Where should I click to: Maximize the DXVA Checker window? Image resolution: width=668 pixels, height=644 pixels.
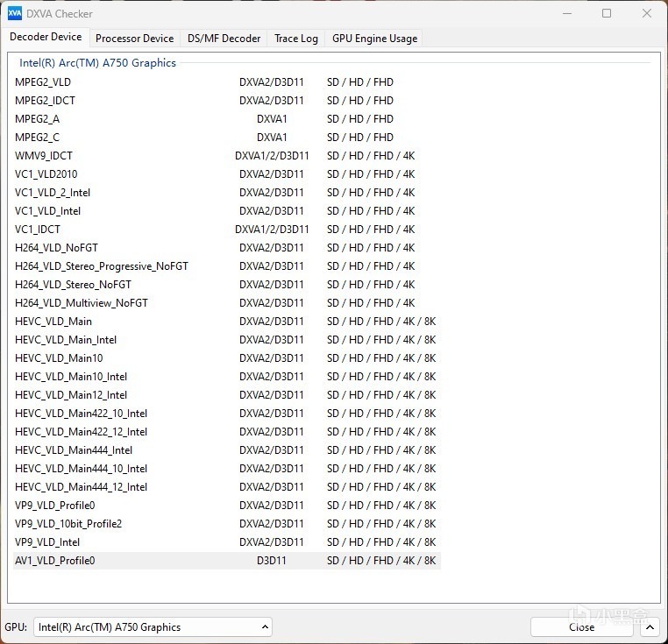[x=607, y=14]
